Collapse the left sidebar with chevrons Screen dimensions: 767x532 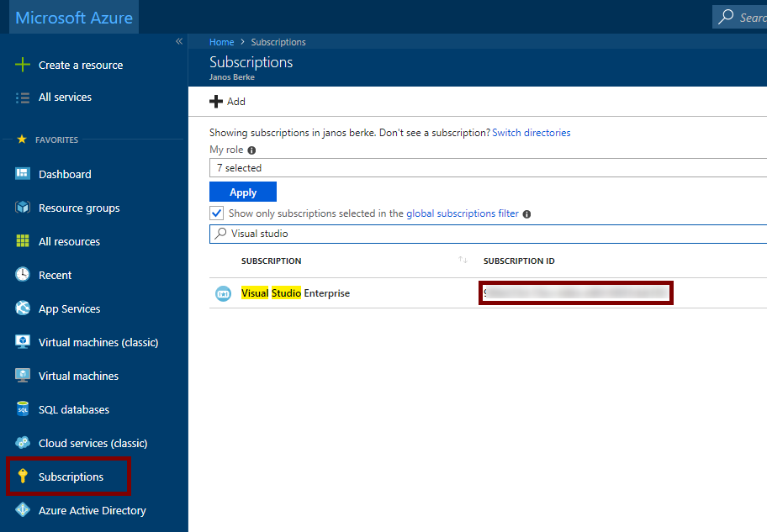pyautogui.click(x=178, y=41)
